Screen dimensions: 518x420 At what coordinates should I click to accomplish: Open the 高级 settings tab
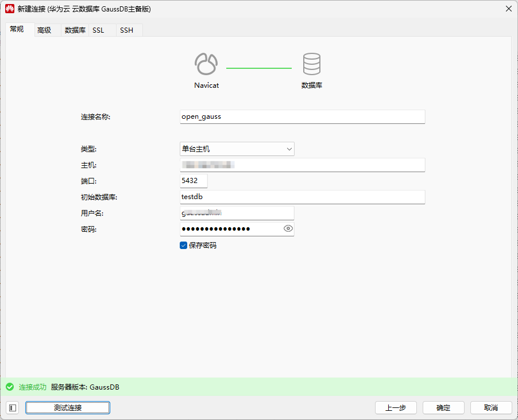(45, 30)
